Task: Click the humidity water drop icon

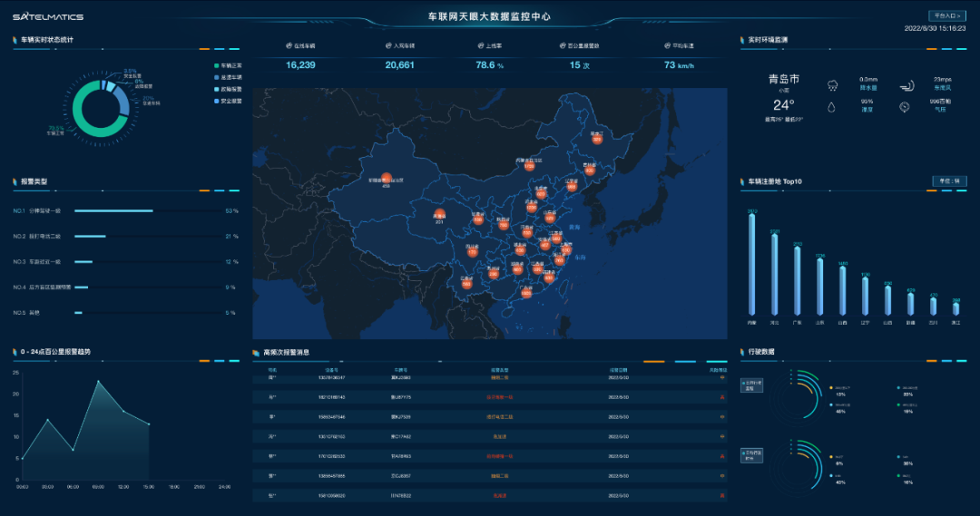Action: tap(831, 107)
